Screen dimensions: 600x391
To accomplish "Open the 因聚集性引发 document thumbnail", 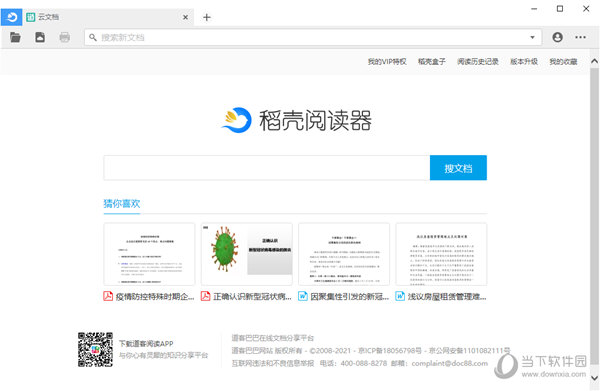I will [x=344, y=254].
